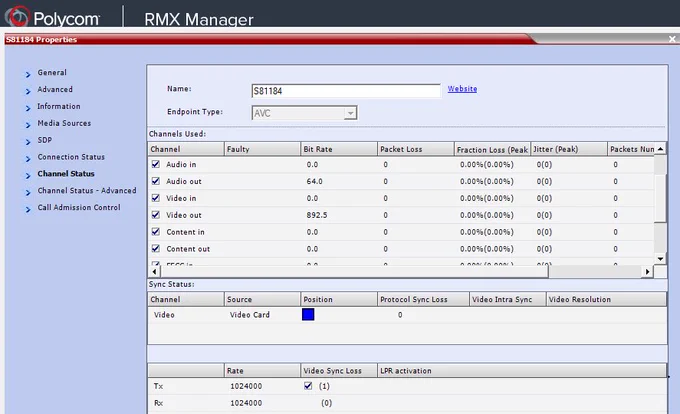Screen dimensions: 680x414
Task: Click the Jitter (Peak) column header
Action: tap(569, 149)
